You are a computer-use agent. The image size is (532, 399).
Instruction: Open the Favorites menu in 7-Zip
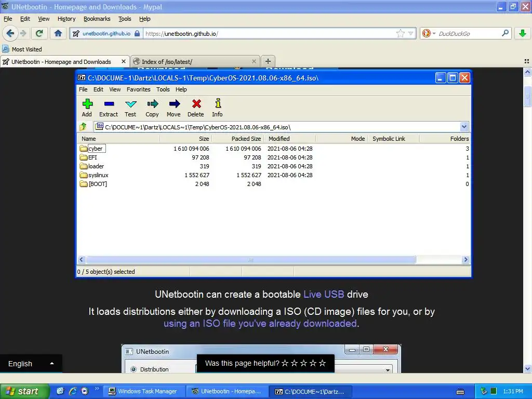138,89
